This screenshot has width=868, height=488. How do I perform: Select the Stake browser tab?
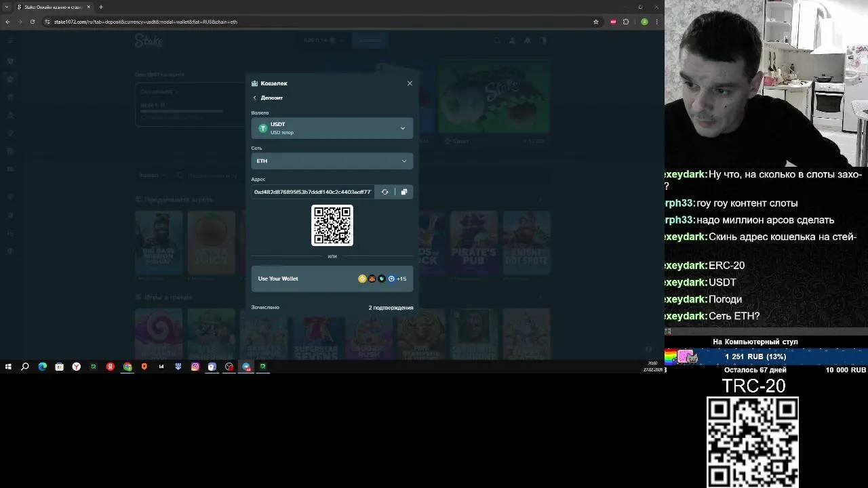coord(53,7)
